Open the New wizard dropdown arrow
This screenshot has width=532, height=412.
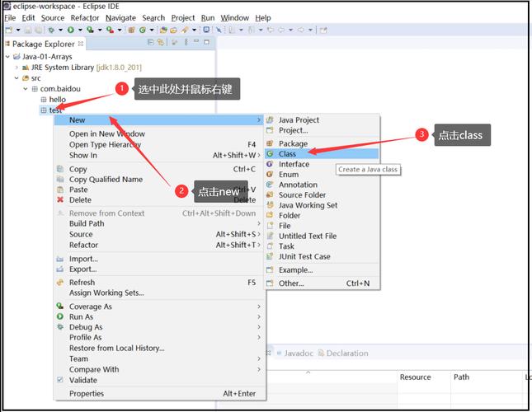point(18,30)
